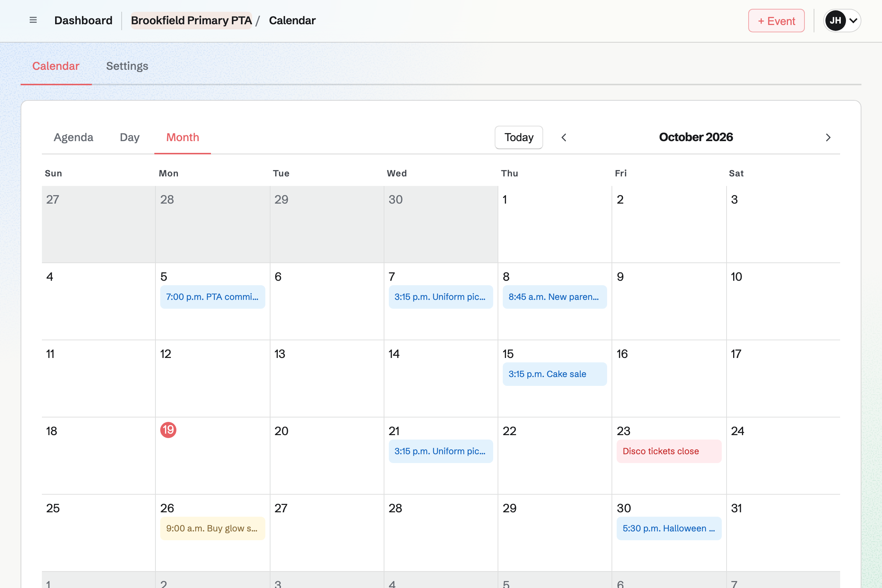Screen dimensions: 882x588
Task: Click date 10 under Sat
Action: click(x=736, y=277)
